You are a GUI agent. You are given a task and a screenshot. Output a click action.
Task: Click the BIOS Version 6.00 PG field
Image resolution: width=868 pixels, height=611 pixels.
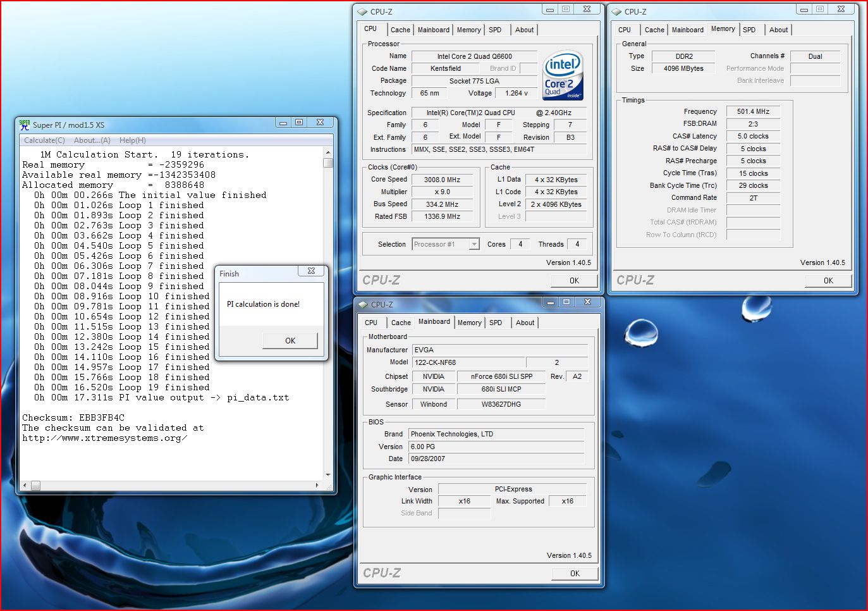point(496,447)
